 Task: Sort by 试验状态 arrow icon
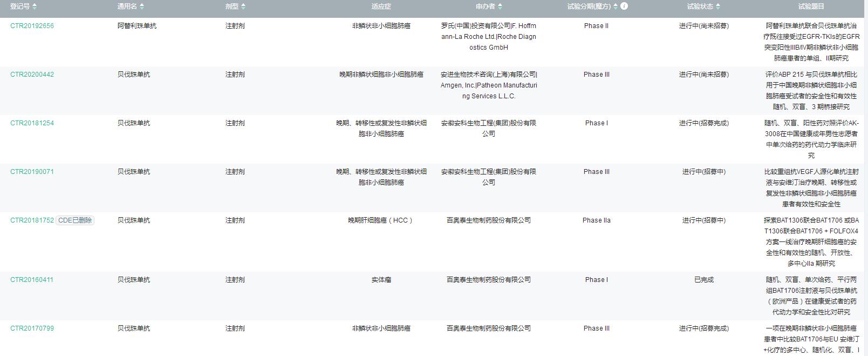point(718,6)
